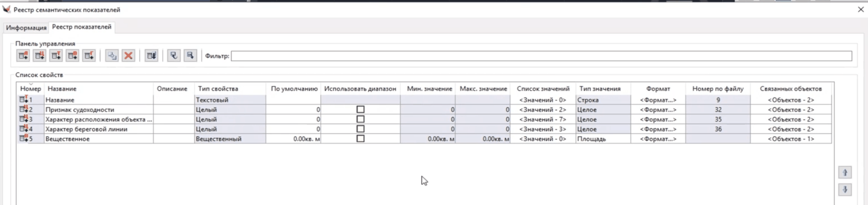868x205 pixels.
Task: Click the duplicate property icon in toolbar
Action: pyautogui.click(x=112, y=56)
